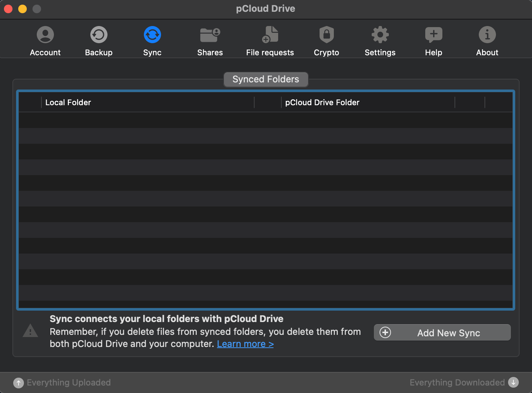The image size is (532, 393).
Task: Open the Help speech bubble icon
Action: (433, 35)
